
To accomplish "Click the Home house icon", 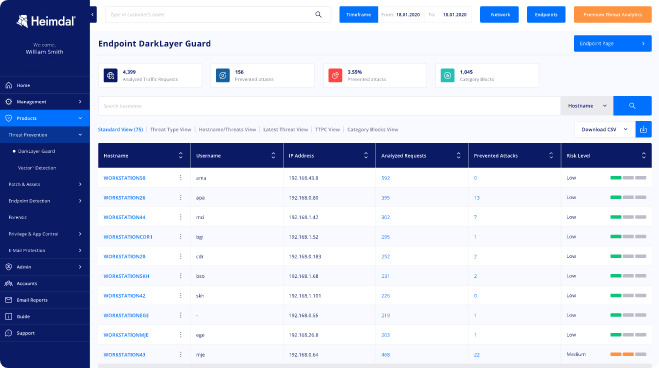I will (8, 85).
